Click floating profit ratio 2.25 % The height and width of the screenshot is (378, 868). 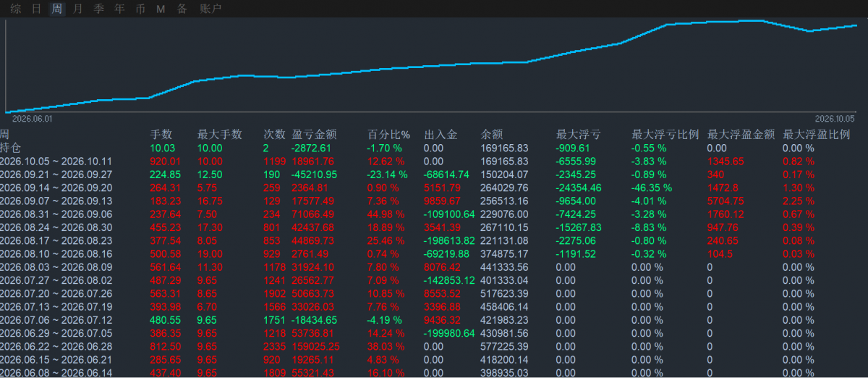click(799, 201)
